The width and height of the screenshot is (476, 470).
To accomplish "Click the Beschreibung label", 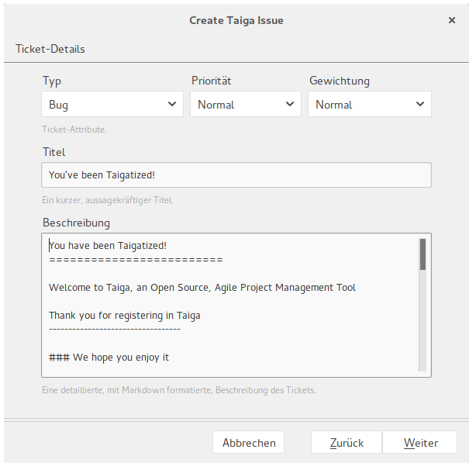I will click(x=76, y=223).
